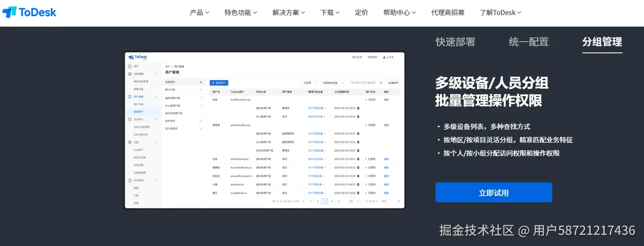
Task: Click the next page arrow in pagination
Action: coord(358,201)
